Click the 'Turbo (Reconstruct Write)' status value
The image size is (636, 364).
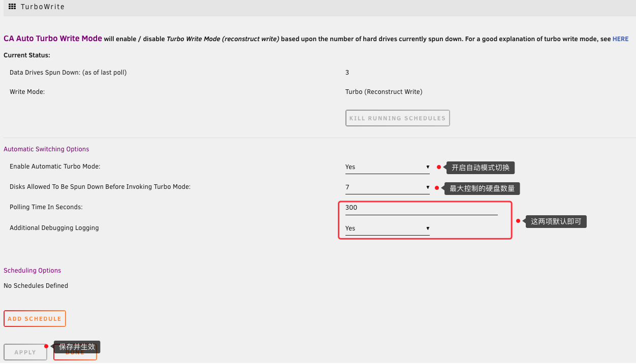384,92
